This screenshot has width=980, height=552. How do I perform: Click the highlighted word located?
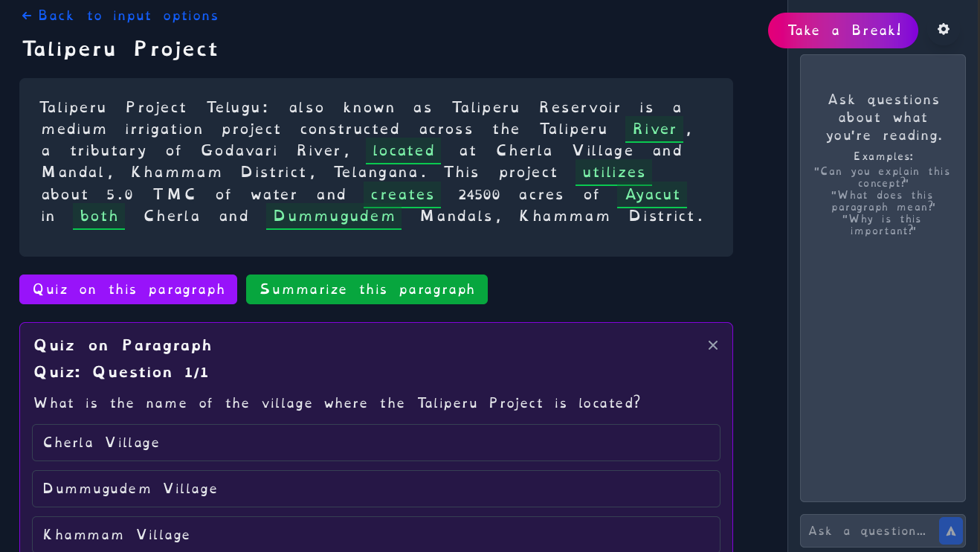coord(403,151)
